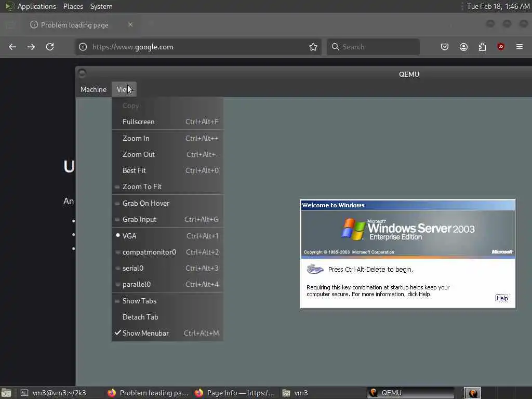Open the Places menu
Viewport: 532px width, 399px height.
pos(73,6)
